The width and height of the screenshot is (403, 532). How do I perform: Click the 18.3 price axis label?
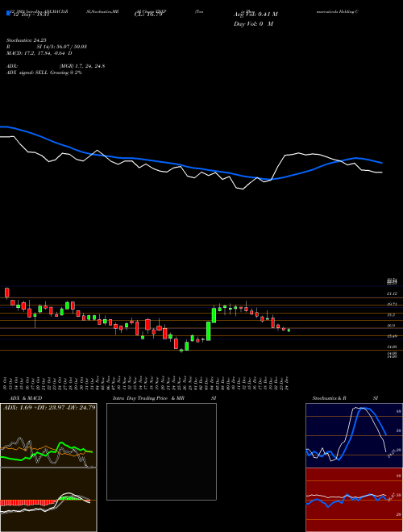click(x=392, y=315)
